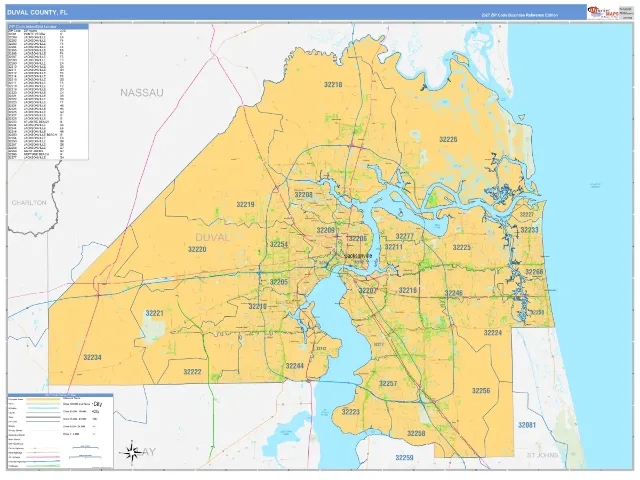The width and height of the screenshot is (640, 480).
Task: Select the NASSAU county label
Action: click(142, 93)
